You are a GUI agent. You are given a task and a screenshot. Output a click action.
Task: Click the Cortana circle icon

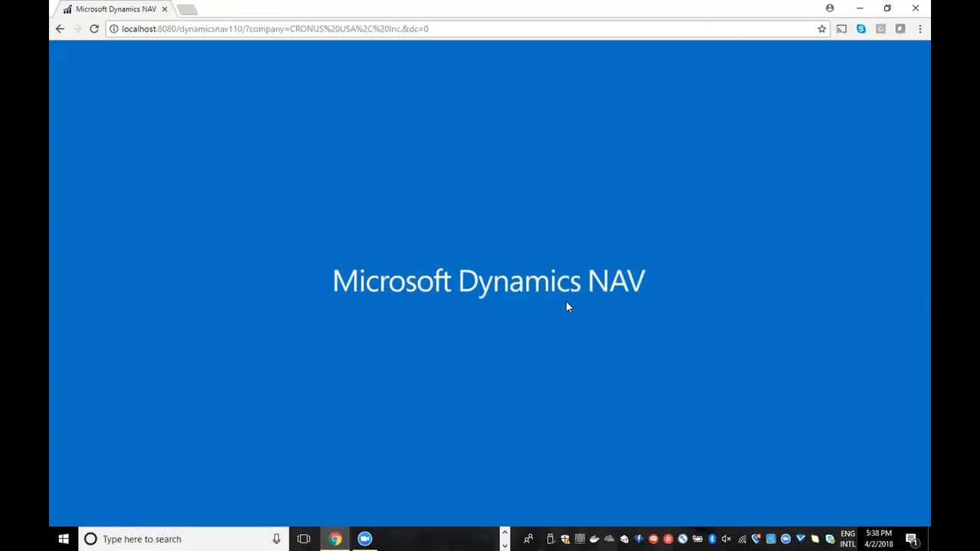pos(90,539)
